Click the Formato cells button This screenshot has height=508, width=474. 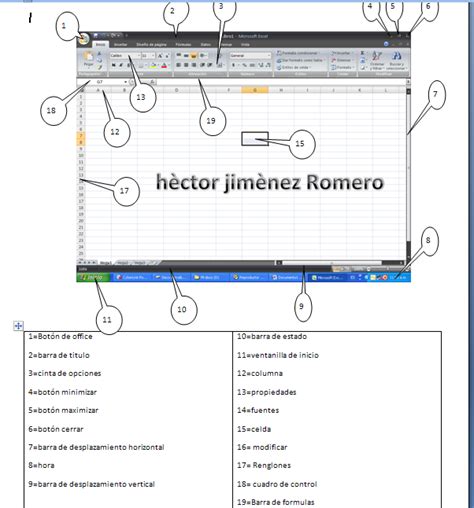[342, 68]
